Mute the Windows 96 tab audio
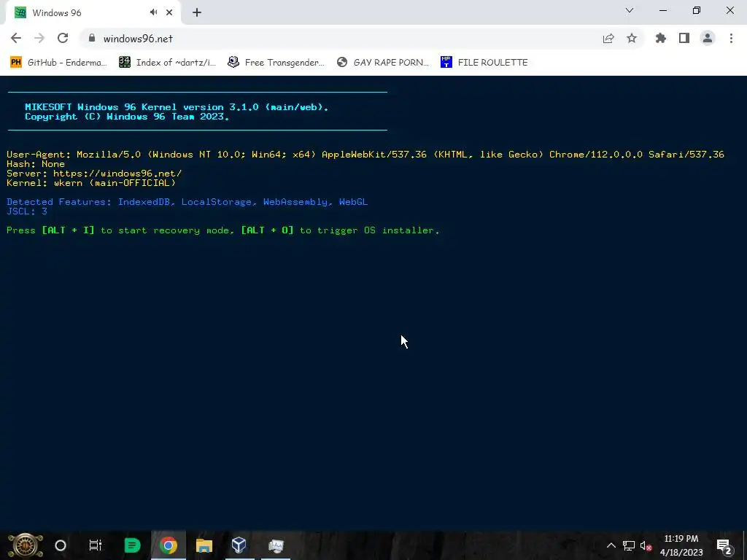747x560 pixels. point(153,12)
